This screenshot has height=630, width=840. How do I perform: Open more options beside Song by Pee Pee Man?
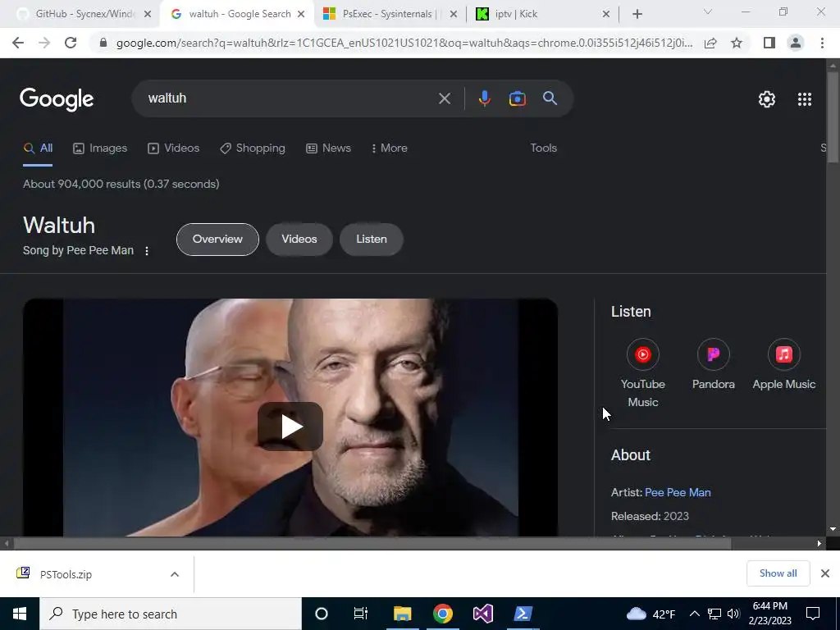147,251
